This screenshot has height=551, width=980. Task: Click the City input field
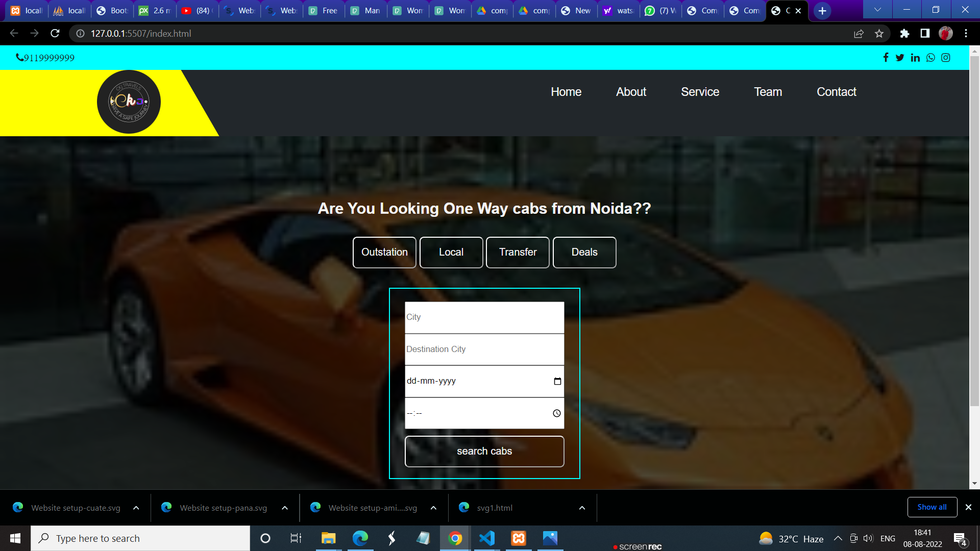pos(484,317)
